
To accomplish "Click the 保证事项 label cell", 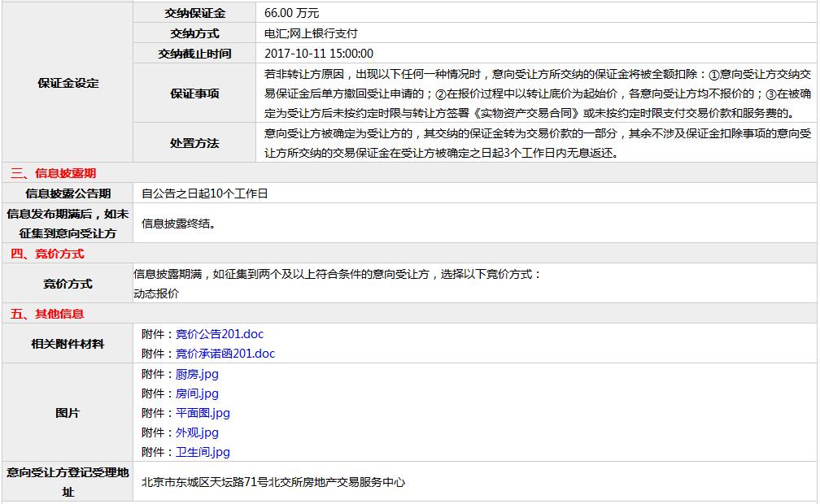I will click(x=194, y=93).
